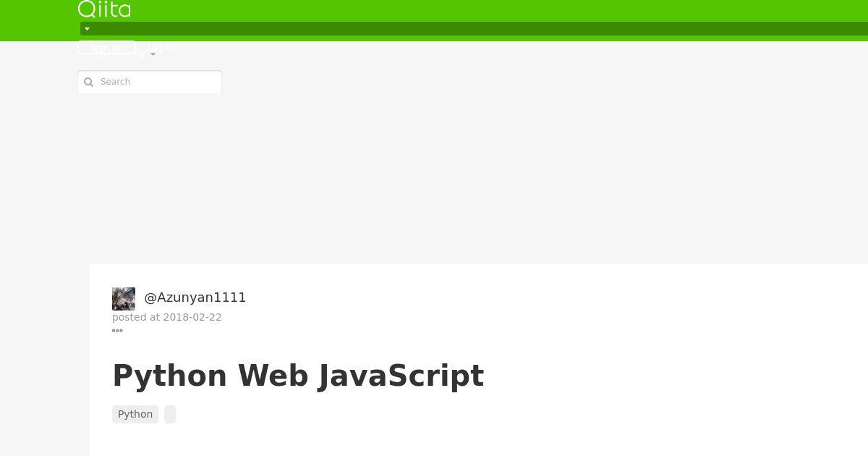Open the Log in link
The image size is (868, 456).
coord(160,48)
